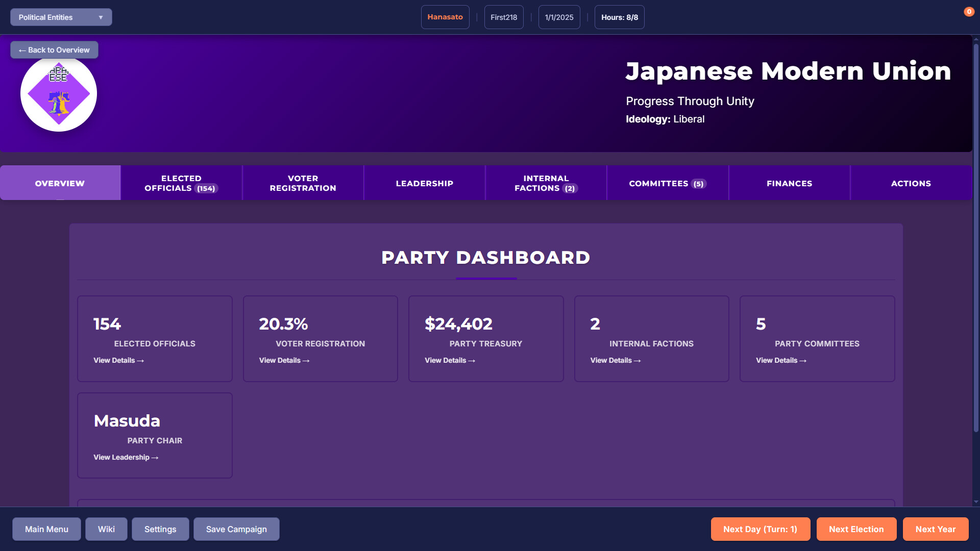Expand the Internal Factions tab showing count 2
This screenshot has height=551, width=980.
pyautogui.click(x=546, y=183)
